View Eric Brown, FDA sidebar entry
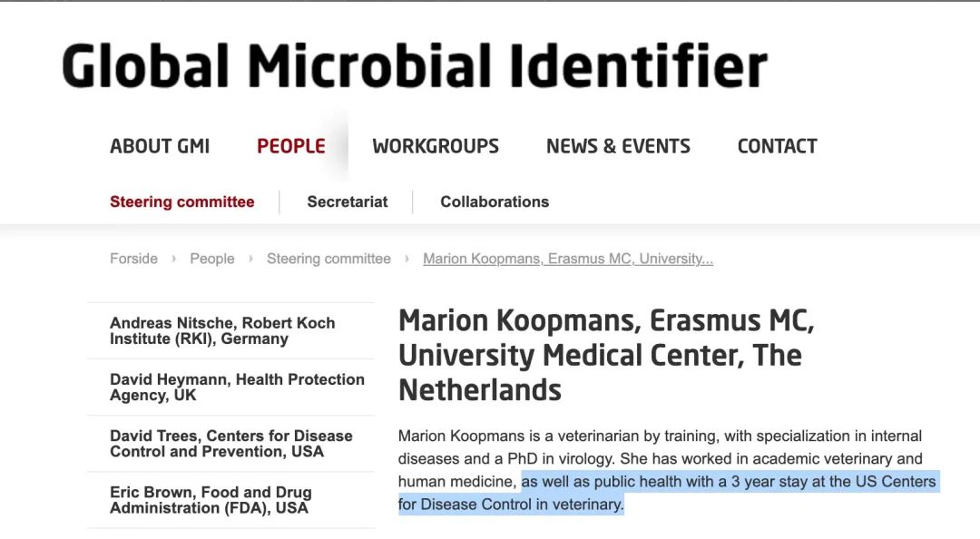980x539 pixels. 211,499
